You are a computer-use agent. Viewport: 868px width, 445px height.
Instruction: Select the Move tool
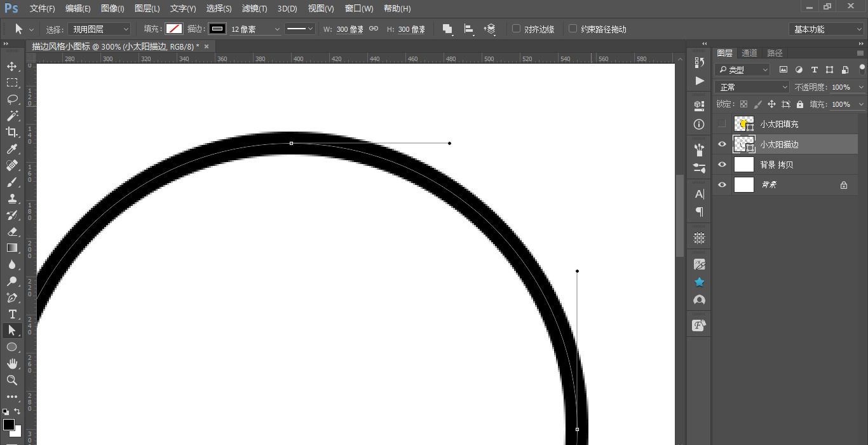point(11,66)
